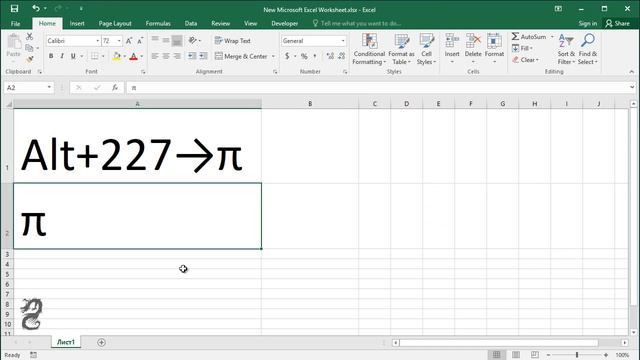Select Center alignment icon
Image resolution: width=640 pixels, height=360 pixels.
pyautogui.click(x=166, y=56)
